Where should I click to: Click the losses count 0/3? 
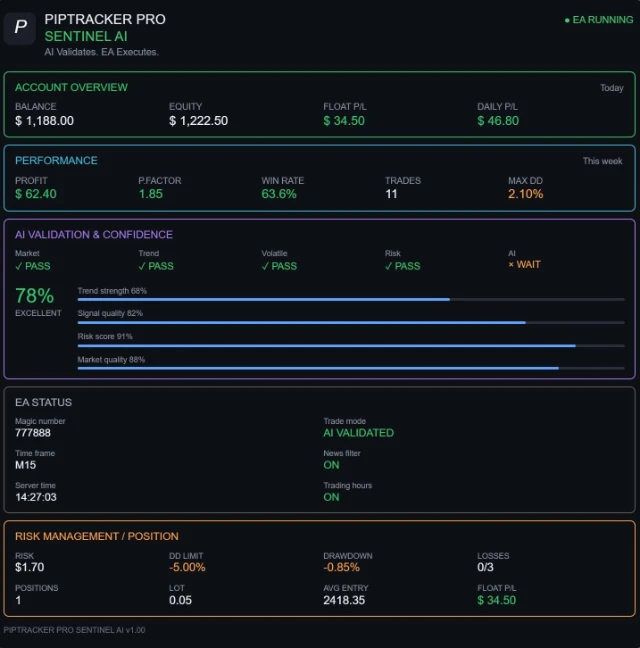click(485, 567)
